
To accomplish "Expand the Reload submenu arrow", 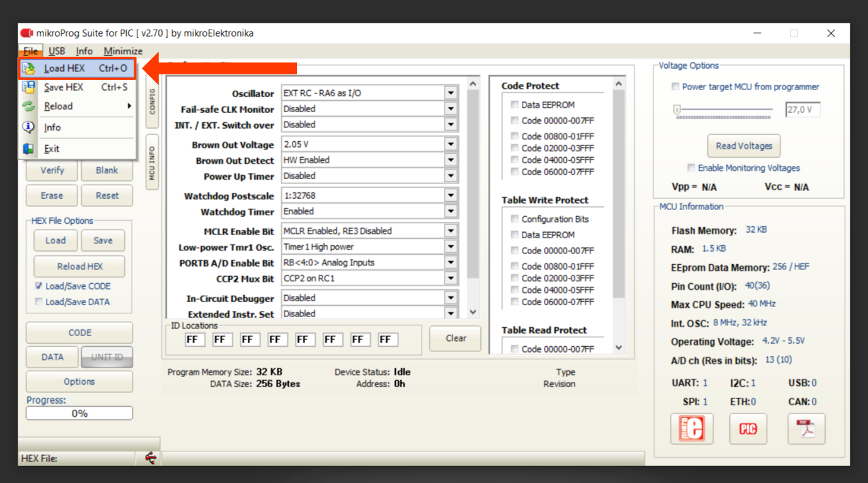I will tap(129, 106).
